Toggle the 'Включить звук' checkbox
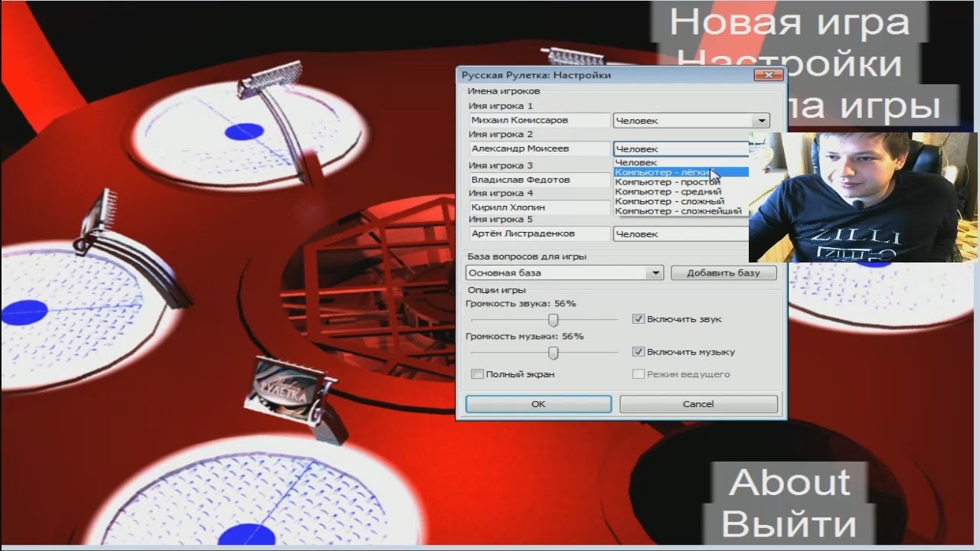This screenshot has width=980, height=551. coord(639,319)
